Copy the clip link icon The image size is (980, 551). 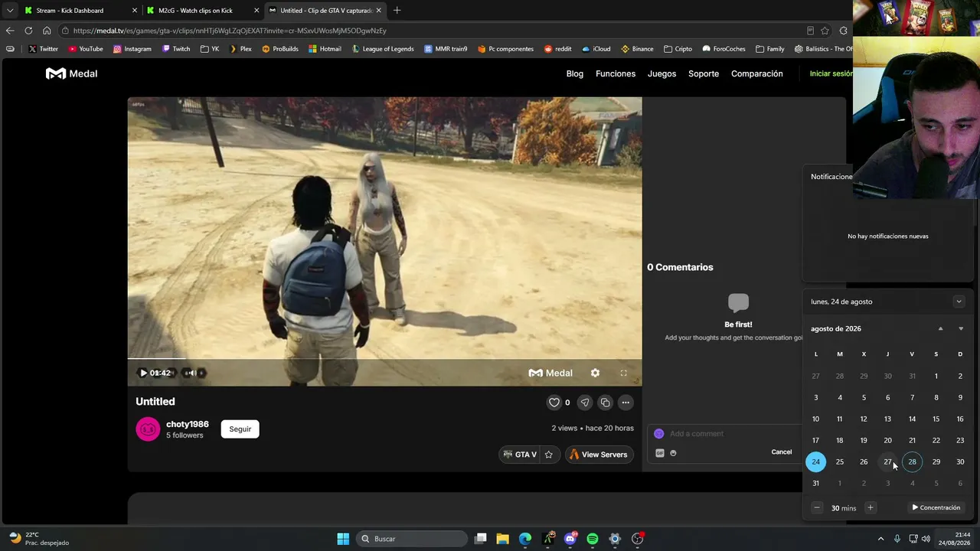click(x=606, y=403)
